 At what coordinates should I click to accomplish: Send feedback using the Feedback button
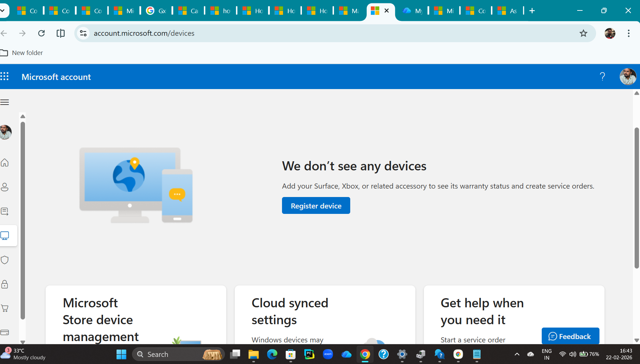pyautogui.click(x=570, y=336)
